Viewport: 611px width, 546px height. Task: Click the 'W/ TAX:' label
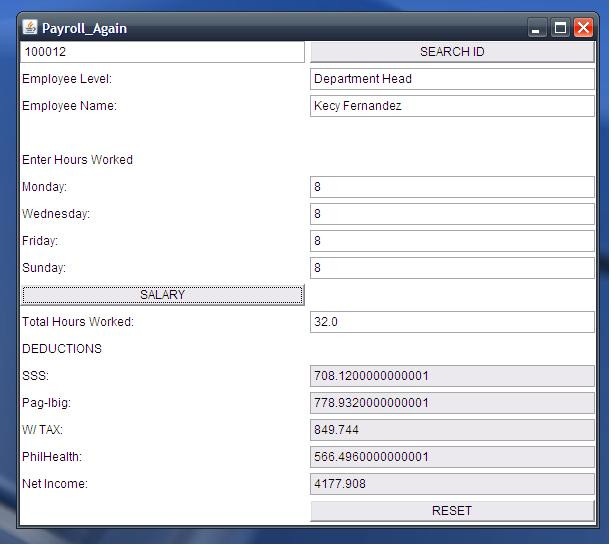pos(42,429)
